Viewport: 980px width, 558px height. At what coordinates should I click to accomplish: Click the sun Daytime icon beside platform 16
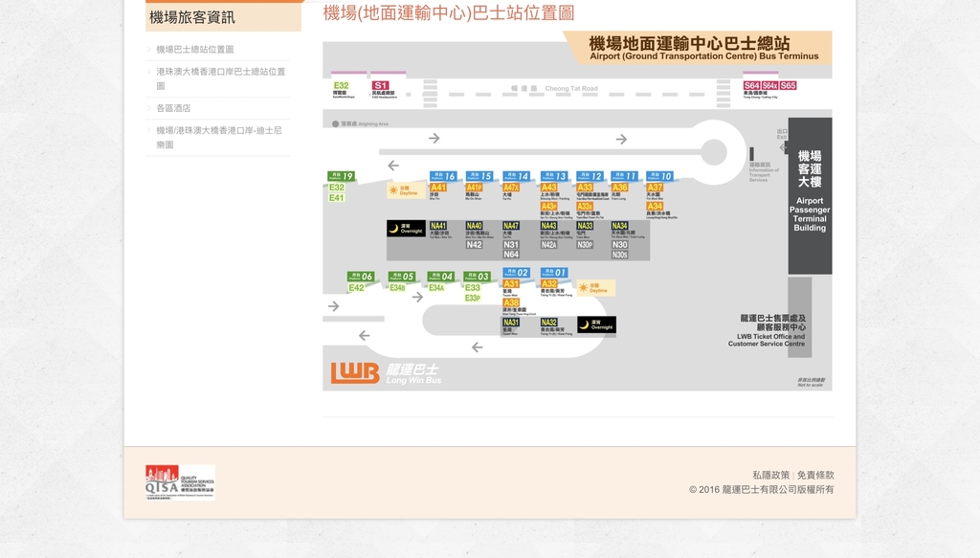point(406,190)
